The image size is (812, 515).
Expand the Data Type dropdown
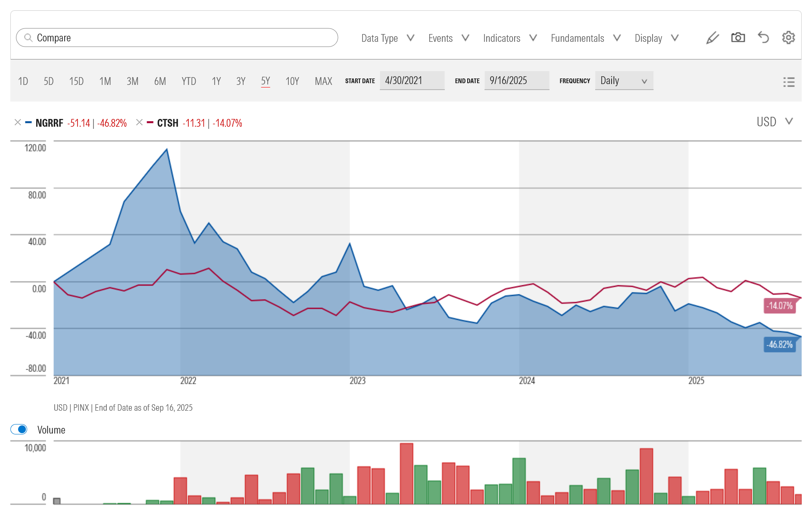point(387,38)
